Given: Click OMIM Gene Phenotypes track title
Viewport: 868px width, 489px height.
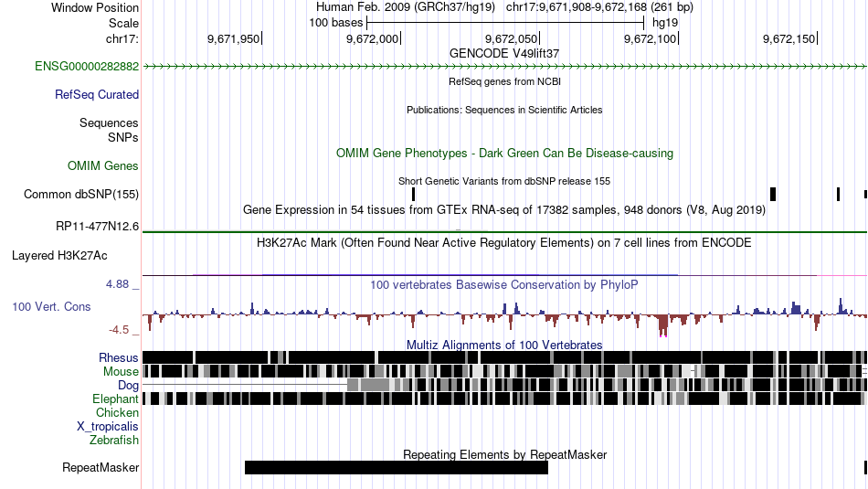Looking at the screenshot, I should click(x=504, y=154).
